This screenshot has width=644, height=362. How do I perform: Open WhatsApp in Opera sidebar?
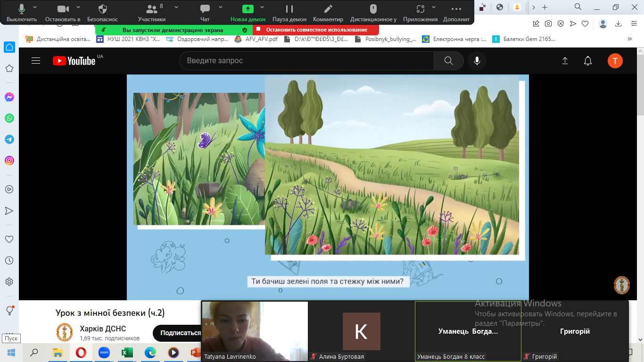point(9,118)
